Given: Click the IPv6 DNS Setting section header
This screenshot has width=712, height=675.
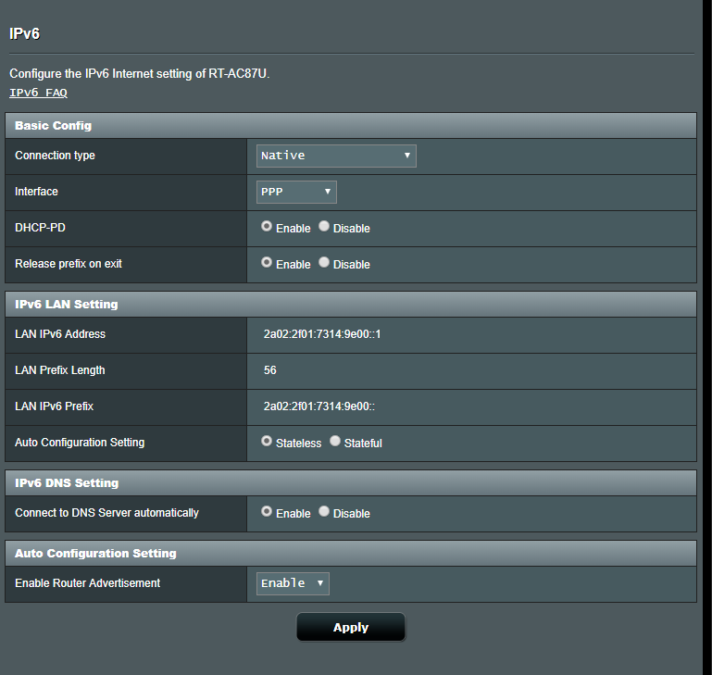Looking at the screenshot, I should [x=66, y=483].
